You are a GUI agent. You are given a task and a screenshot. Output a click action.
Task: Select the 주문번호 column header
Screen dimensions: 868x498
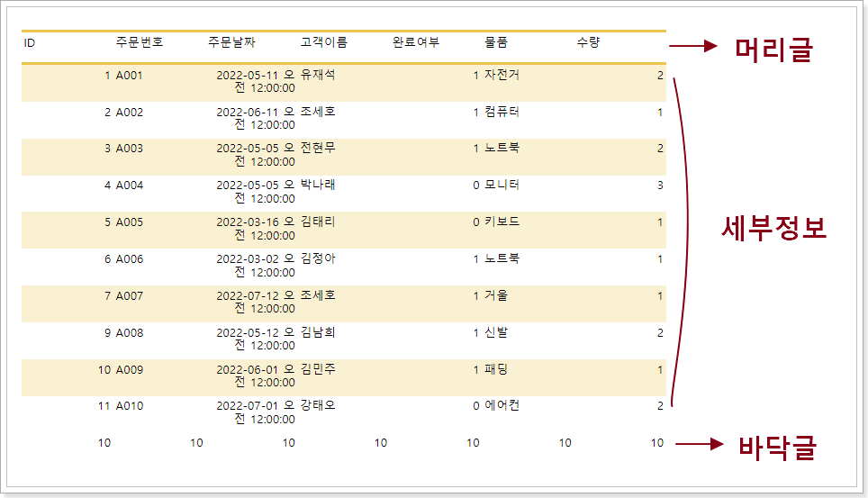tap(140, 42)
